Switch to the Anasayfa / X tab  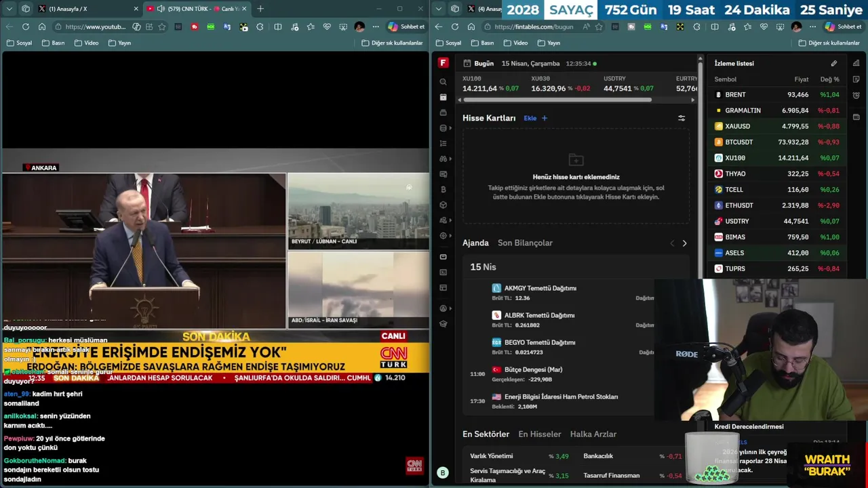(x=88, y=9)
